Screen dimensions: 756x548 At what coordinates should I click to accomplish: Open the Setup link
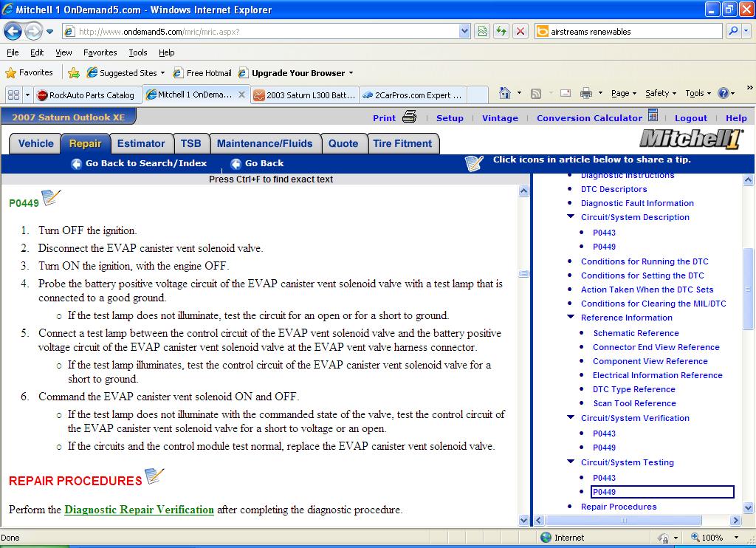[x=450, y=117]
